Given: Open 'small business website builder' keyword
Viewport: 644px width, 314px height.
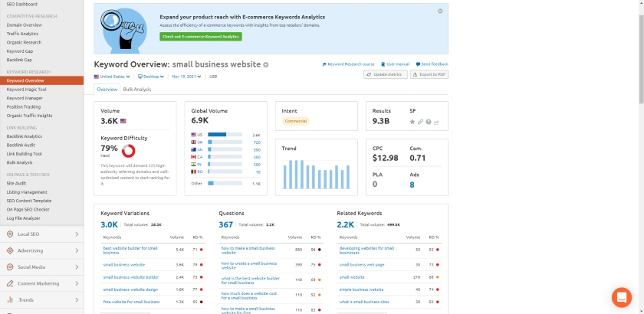Looking at the screenshot, I should tap(130, 277).
